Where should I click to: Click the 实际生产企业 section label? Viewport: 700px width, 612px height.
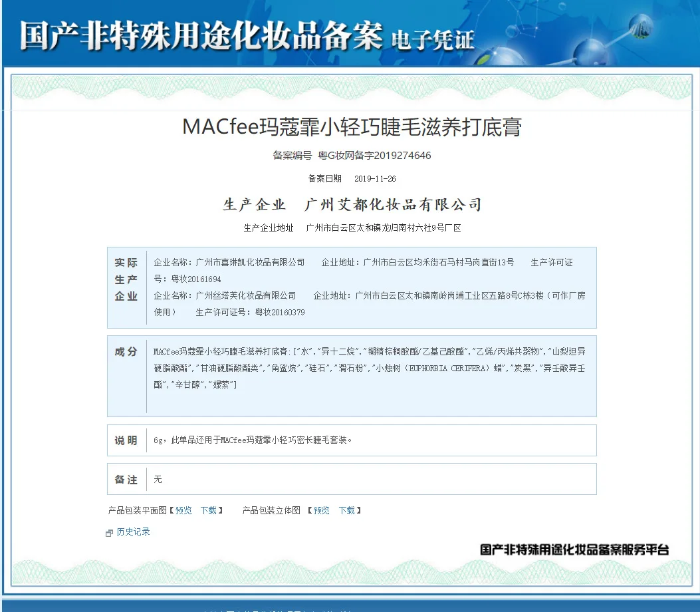126,279
